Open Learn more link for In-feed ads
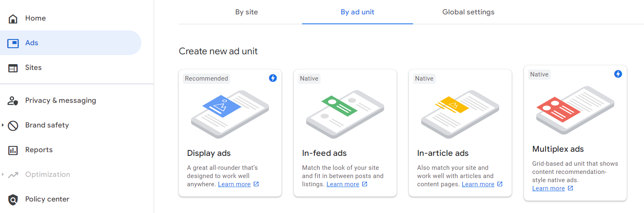The height and width of the screenshot is (213, 644). tap(343, 184)
